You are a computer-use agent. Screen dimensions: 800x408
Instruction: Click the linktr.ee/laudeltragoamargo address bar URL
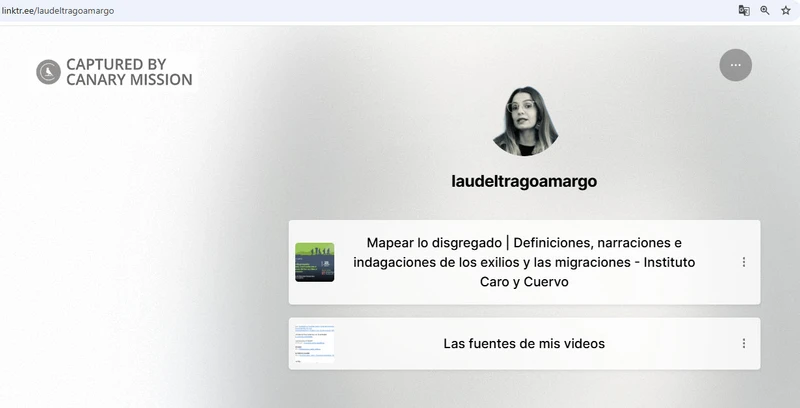click(58, 11)
